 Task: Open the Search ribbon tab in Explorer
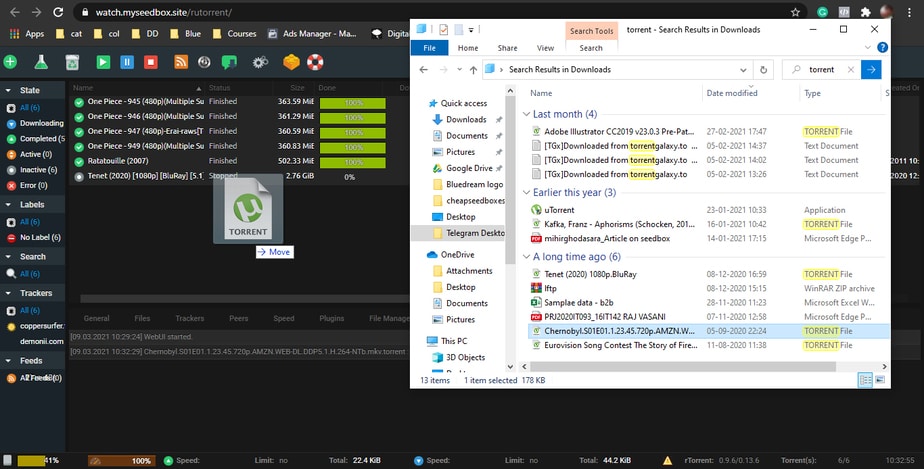(x=591, y=48)
